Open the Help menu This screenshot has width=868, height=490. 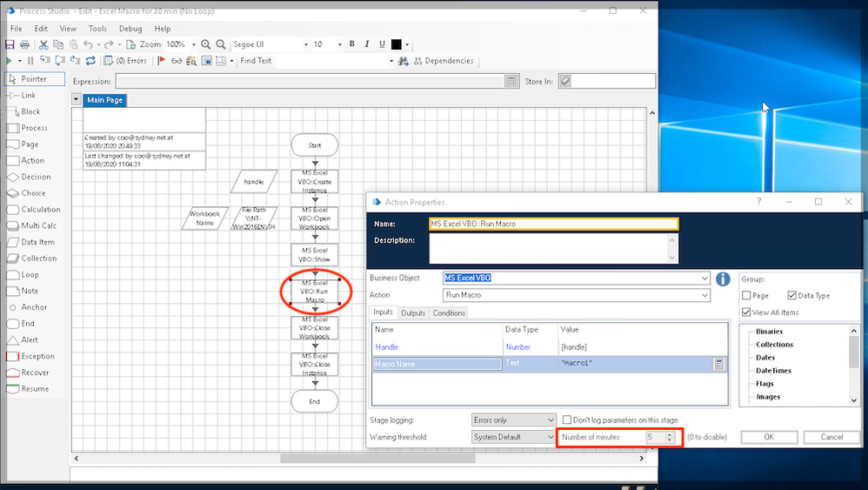click(162, 28)
